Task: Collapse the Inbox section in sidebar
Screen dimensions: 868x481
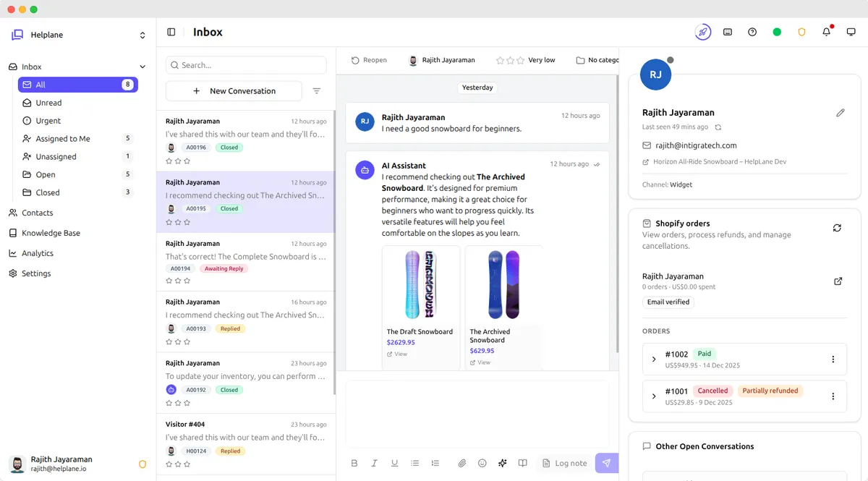Action: pos(142,67)
